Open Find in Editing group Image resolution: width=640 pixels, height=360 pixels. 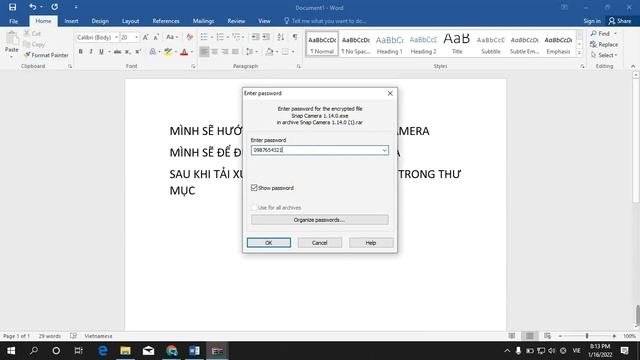click(600, 33)
